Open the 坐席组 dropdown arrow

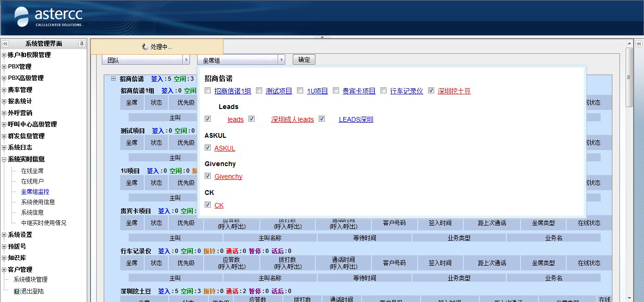[281, 60]
